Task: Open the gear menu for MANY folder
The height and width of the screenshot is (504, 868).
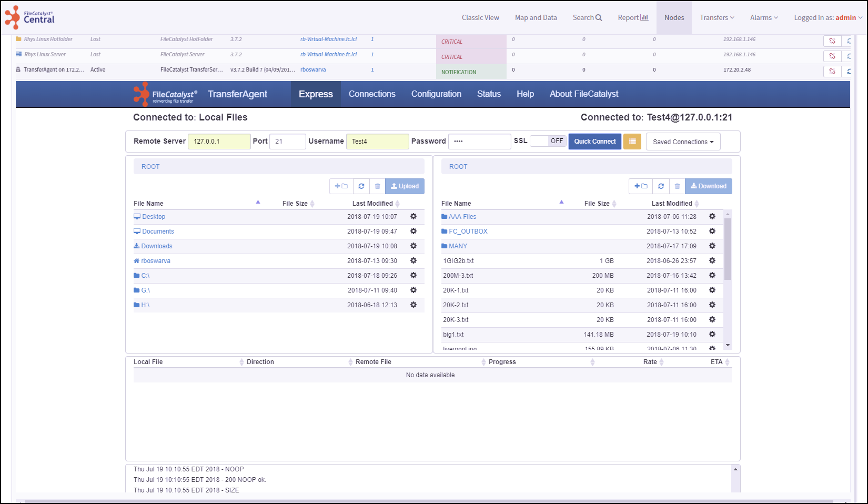Action: (x=712, y=246)
